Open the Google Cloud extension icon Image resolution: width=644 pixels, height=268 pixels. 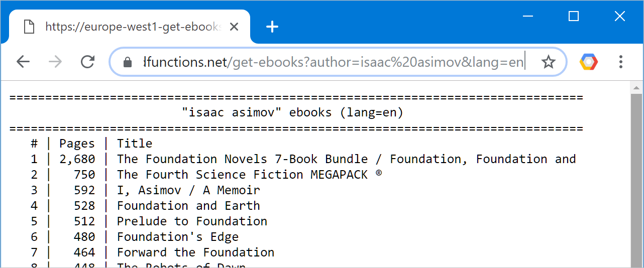click(x=589, y=62)
